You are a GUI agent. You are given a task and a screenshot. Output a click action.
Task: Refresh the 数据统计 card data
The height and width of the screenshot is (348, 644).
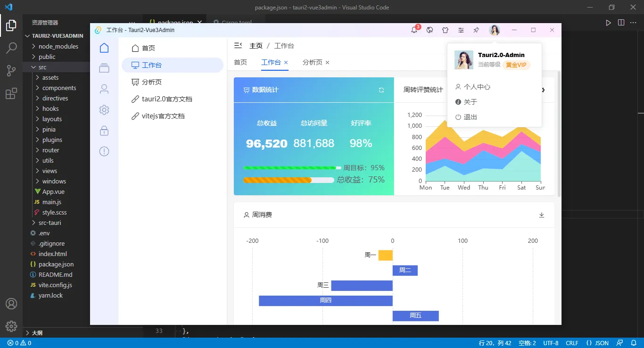380,90
